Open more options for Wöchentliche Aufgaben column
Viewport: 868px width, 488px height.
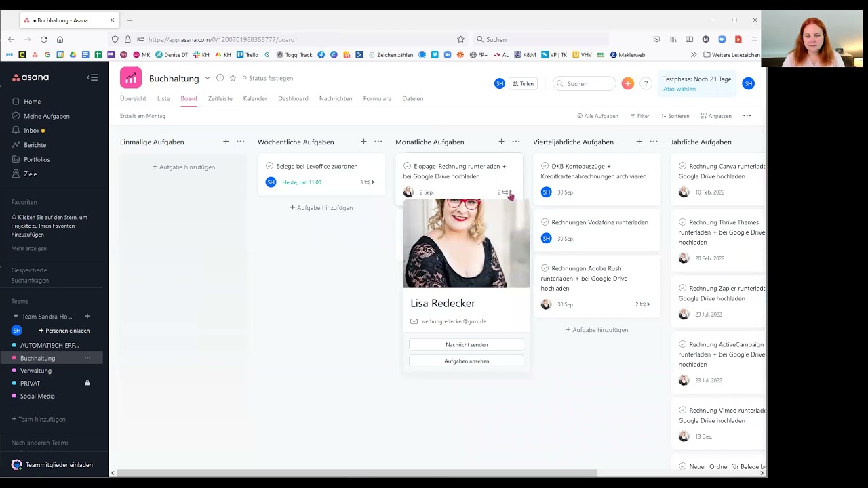378,142
